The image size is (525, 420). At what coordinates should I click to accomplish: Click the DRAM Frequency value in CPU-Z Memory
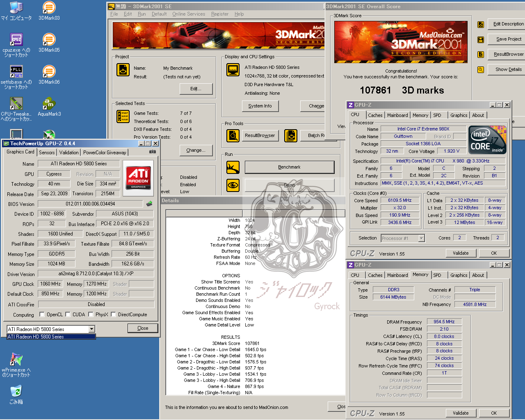tap(444, 322)
